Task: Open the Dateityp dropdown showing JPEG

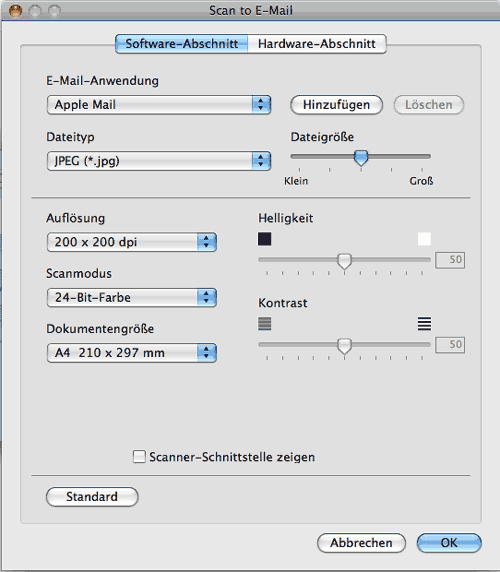Action: coord(159,161)
